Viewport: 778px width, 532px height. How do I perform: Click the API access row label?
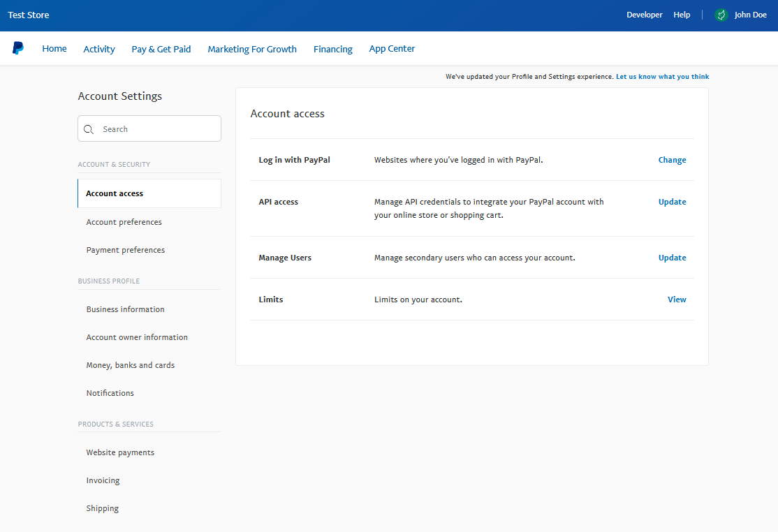(279, 202)
